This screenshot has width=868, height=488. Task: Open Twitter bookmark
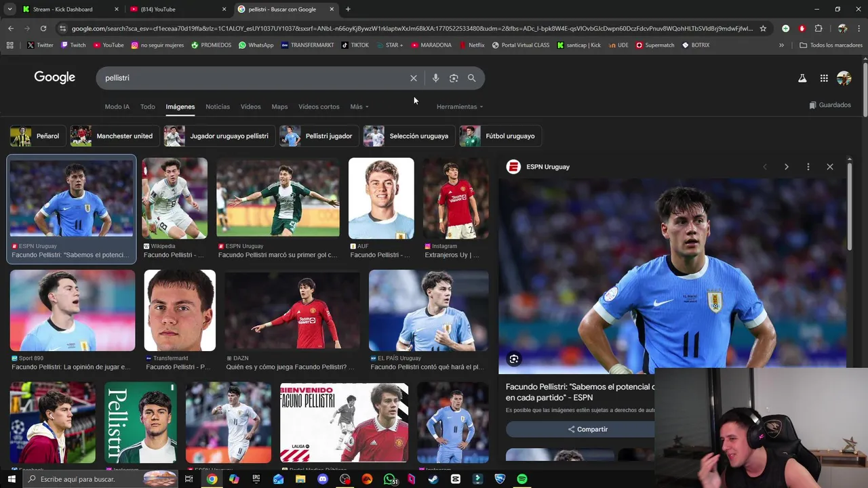[x=40, y=45]
